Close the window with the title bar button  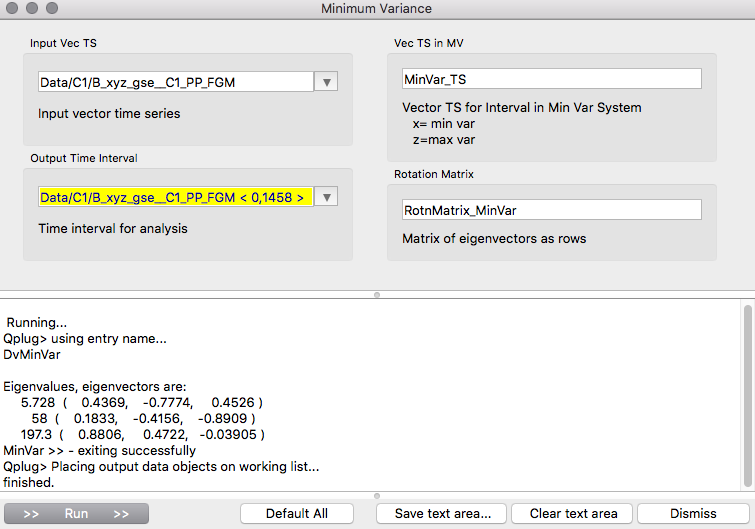(x=13, y=8)
